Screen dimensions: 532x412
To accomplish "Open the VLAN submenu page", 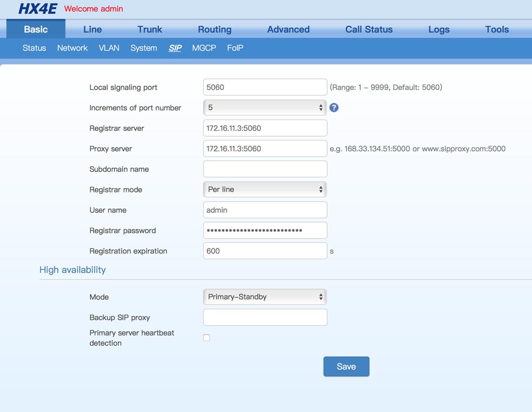I will click(109, 48).
